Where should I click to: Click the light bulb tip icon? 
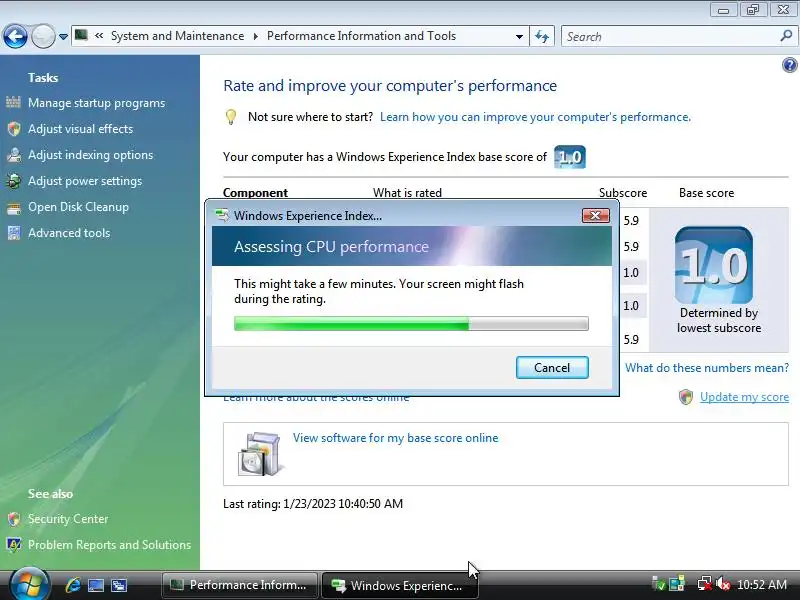231,117
